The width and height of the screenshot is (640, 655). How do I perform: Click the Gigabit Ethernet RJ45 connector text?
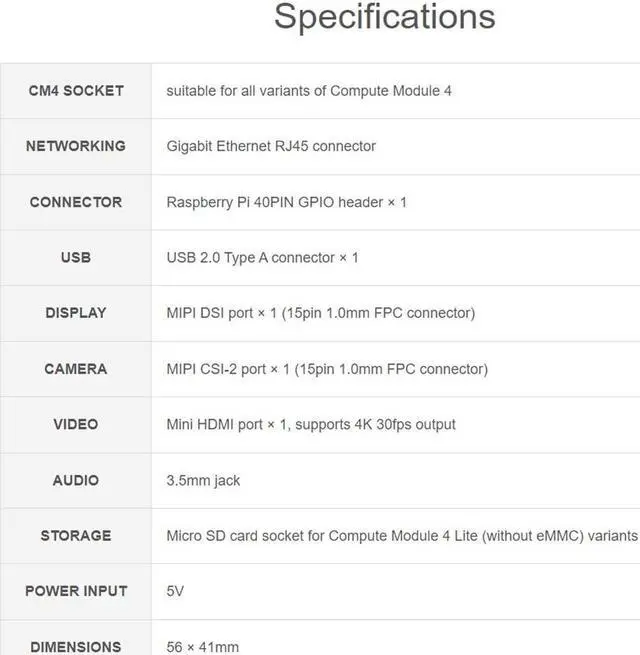point(271,146)
